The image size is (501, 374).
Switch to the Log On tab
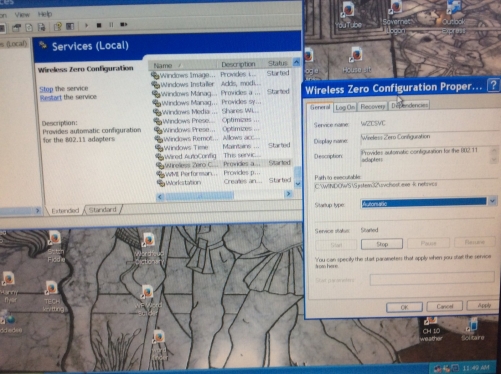click(345, 107)
